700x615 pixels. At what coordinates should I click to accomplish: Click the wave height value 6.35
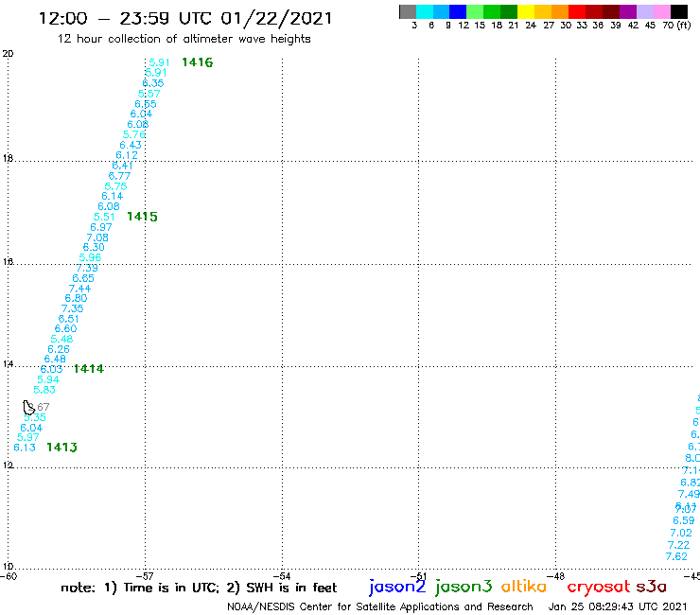pyautogui.click(x=153, y=83)
